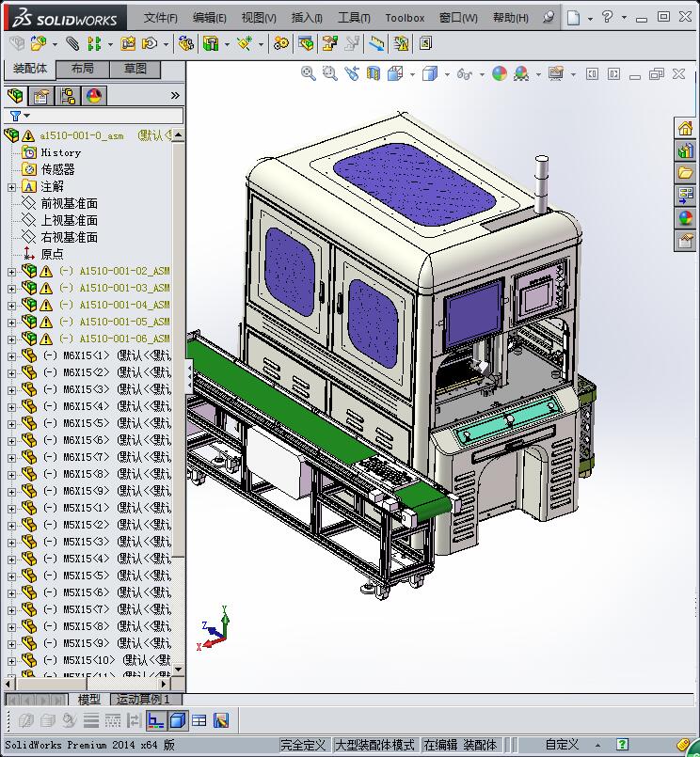Click the Zoom to Fit magnifier icon

click(308, 73)
